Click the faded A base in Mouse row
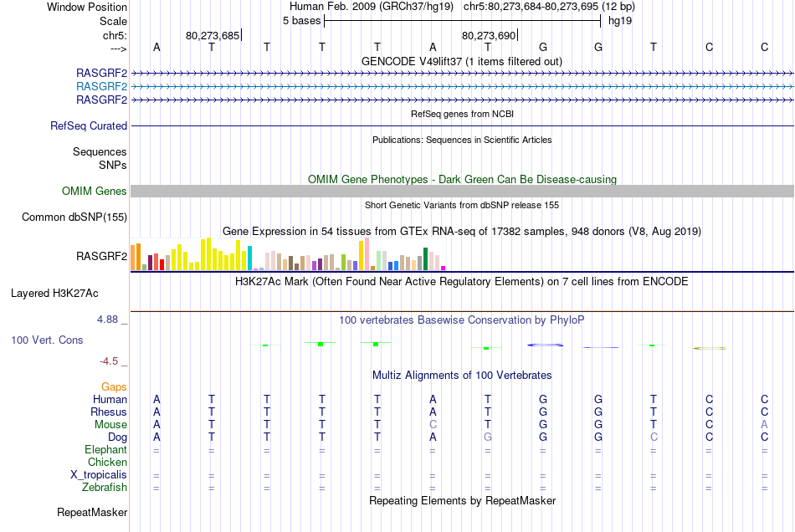This screenshot has width=795, height=532. point(764,425)
